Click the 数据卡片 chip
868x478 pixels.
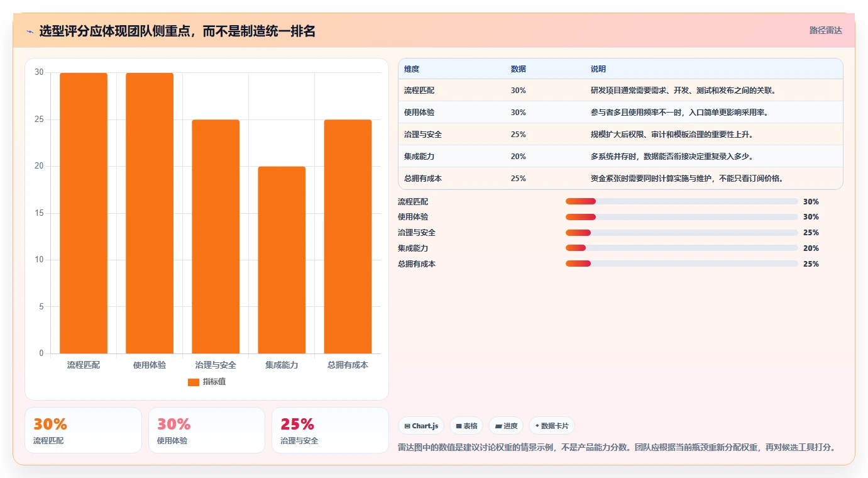pos(552,426)
